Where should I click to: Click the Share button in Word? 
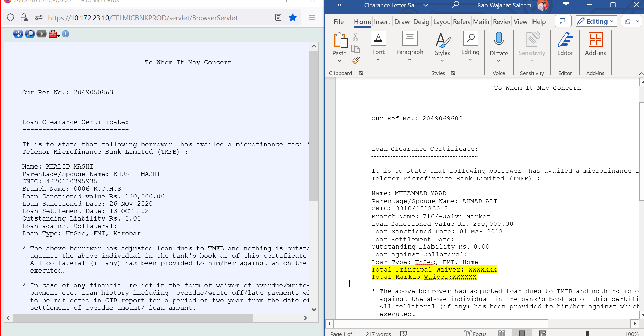tap(628, 21)
